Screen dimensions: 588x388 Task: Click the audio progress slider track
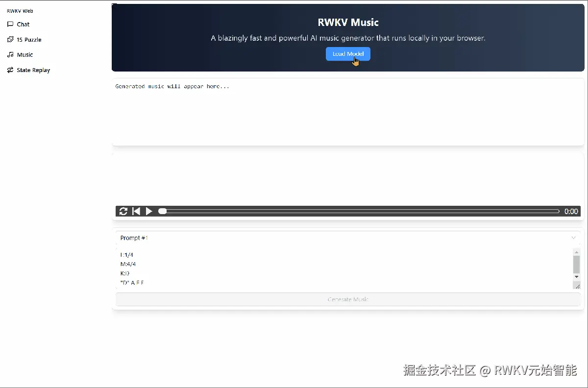(x=359, y=211)
